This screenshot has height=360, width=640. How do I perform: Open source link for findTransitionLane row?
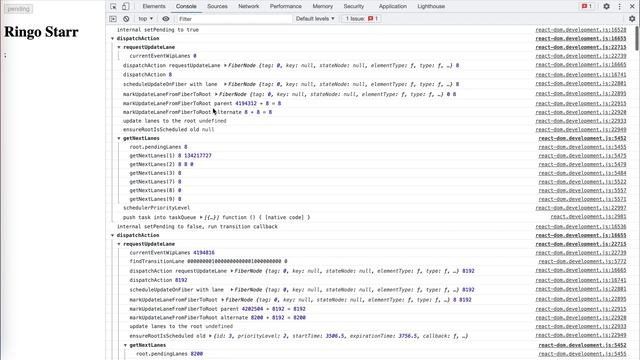click(x=582, y=262)
